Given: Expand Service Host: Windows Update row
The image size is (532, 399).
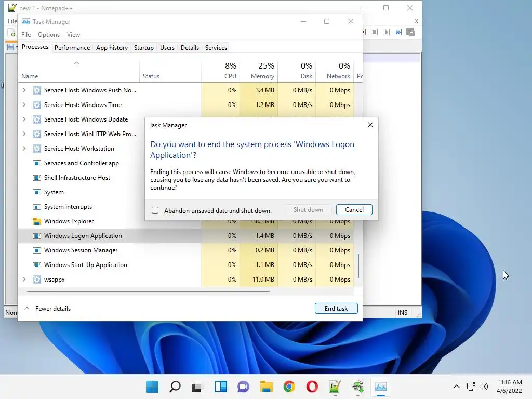Looking at the screenshot, I should [x=24, y=119].
